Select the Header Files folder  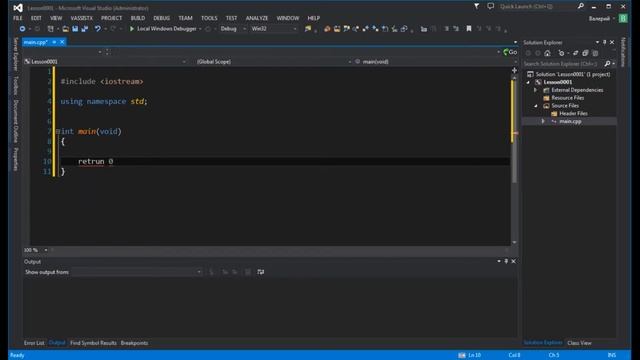573,113
